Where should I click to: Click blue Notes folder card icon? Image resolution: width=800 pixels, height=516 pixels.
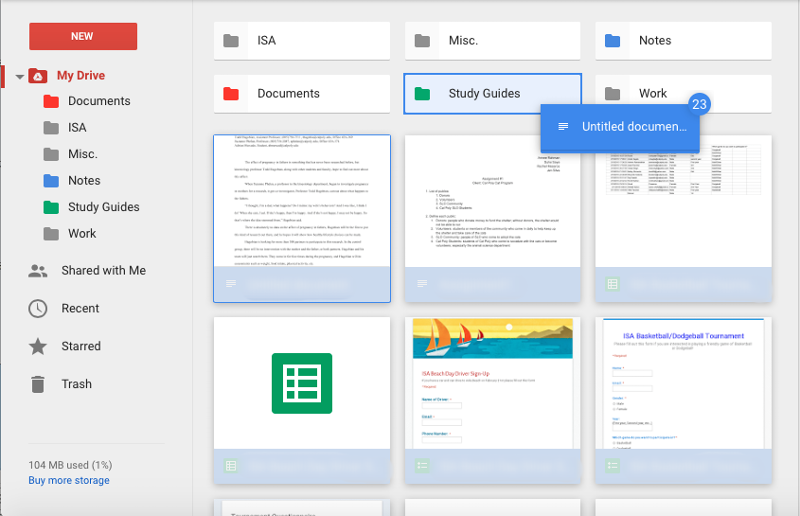pos(612,41)
